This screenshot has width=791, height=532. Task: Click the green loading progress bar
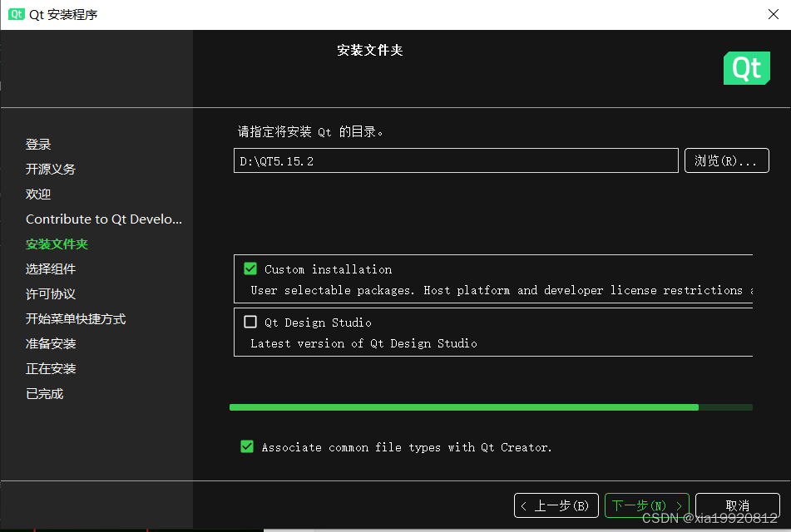click(491, 407)
